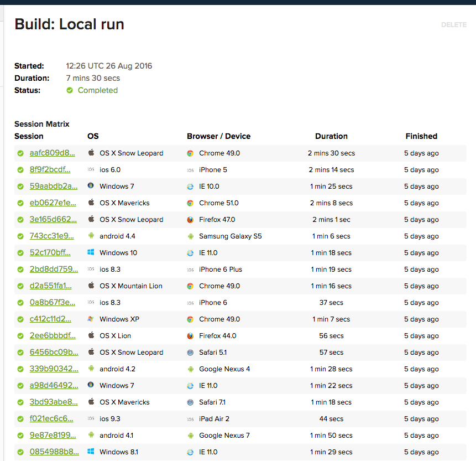Click the Windows 10 OS logo icon

click(x=91, y=253)
